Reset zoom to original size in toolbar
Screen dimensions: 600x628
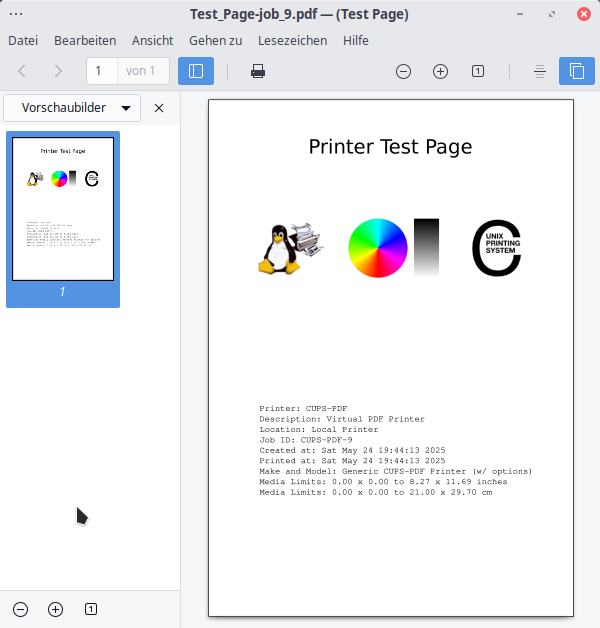pyautogui.click(x=478, y=71)
